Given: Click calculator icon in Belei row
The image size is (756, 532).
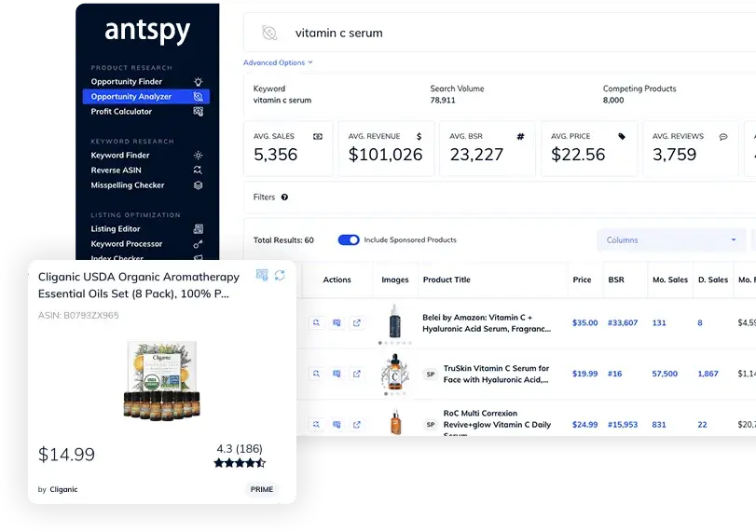Looking at the screenshot, I should coord(337,323).
